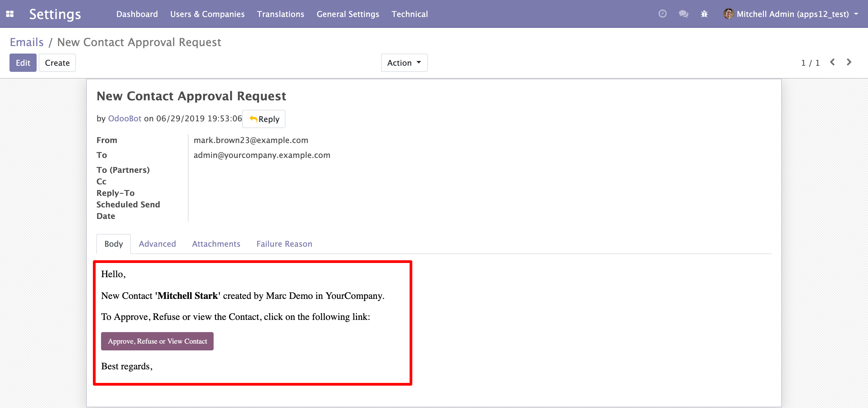This screenshot has height=408, width=868.
Task: Switch to the Advanced tab
Action: pyautogui.click(x=157, y=244)
